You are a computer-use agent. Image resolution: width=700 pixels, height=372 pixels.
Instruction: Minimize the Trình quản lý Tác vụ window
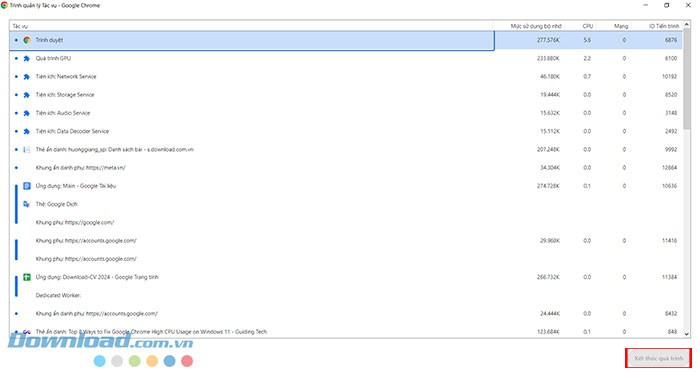click(x=646, y=5)
